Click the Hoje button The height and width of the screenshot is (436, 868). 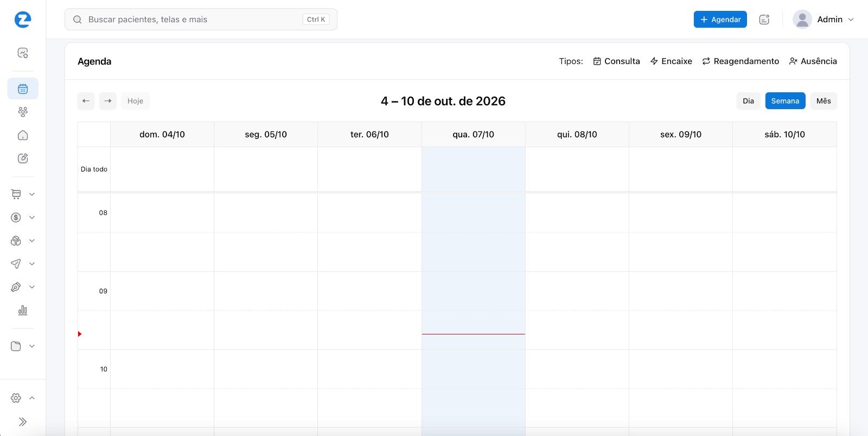pos(135,101)
